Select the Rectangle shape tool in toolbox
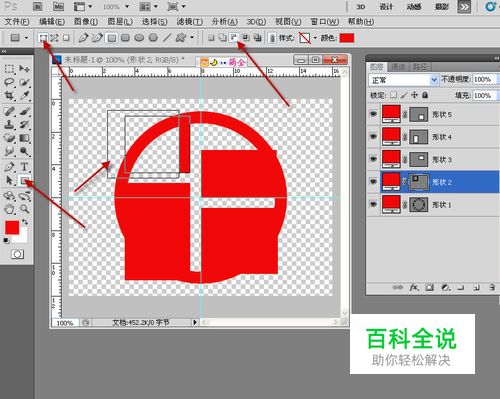The width and height of the screenshot is (500, 399). point(24,180)
